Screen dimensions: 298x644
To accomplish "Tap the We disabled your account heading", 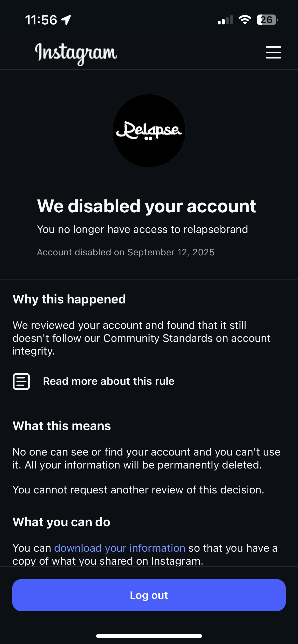I will pyautogui.click(x=146, y=206).
